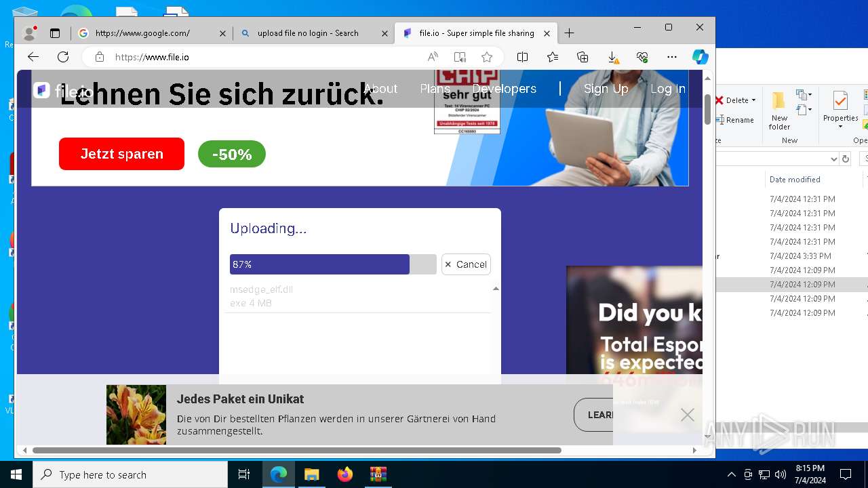
Task: Click Delete in the Explorer ribbon
Action: [x=736, y=100]
